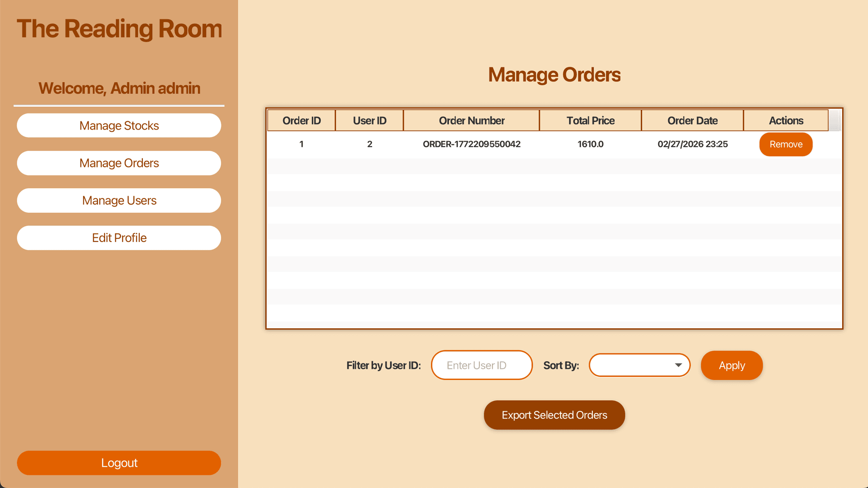Click the Actions column header
Image resolution: width=868 pixels, height=488 pixels.
pos(786,121)
